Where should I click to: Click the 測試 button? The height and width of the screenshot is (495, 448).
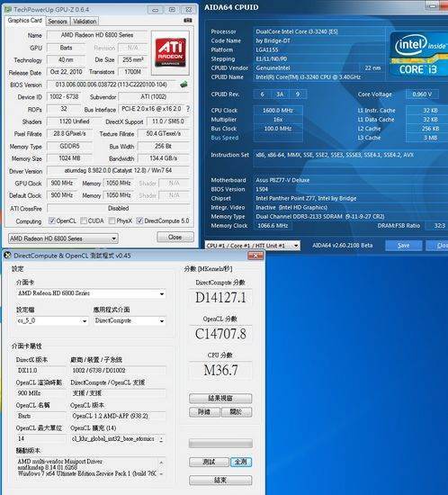209,463
